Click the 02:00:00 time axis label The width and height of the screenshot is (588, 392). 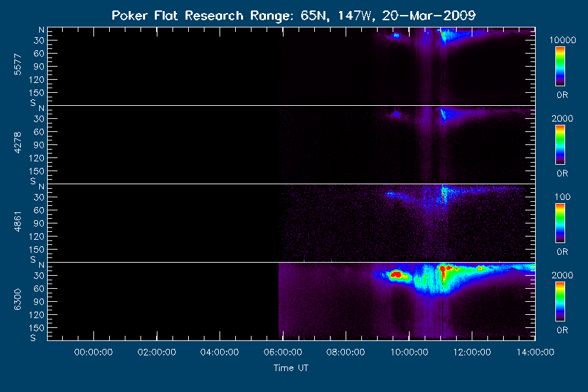(x=157, y=352)
